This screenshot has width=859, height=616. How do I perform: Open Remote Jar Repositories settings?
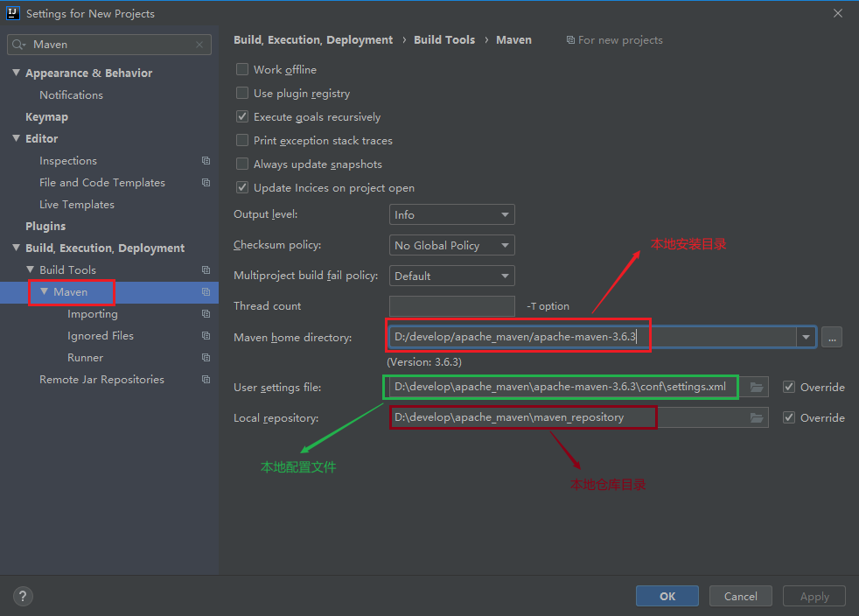pos(101,379)
